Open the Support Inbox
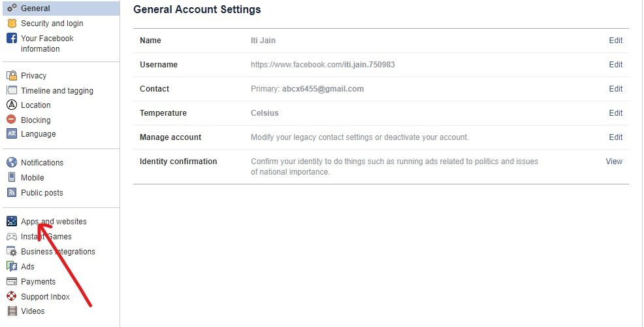644x327 pixels. [45, 296]
